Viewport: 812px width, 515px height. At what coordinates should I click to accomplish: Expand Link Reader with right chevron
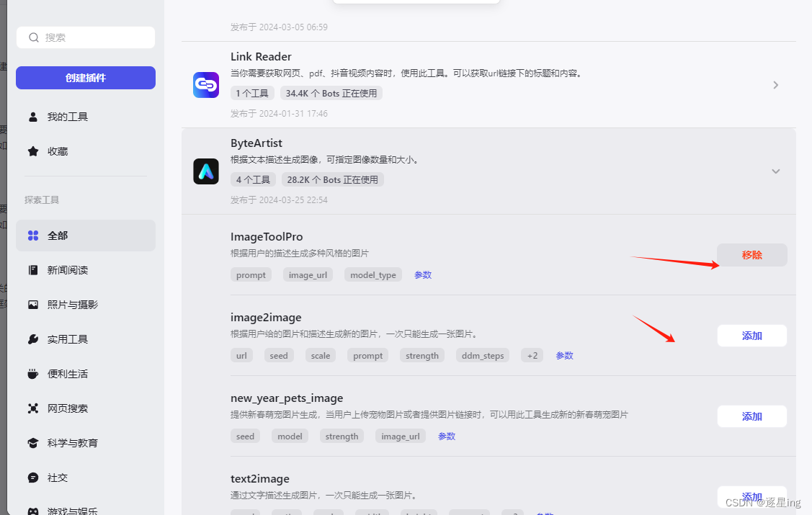click(776, 85)
